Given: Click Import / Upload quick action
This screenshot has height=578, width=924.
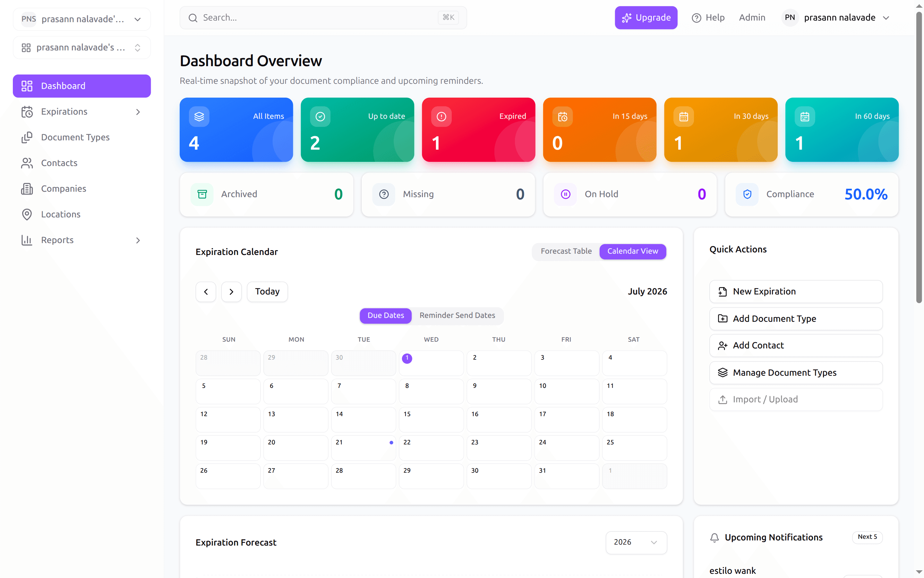Looking at the screenshot, I should 796,399.
